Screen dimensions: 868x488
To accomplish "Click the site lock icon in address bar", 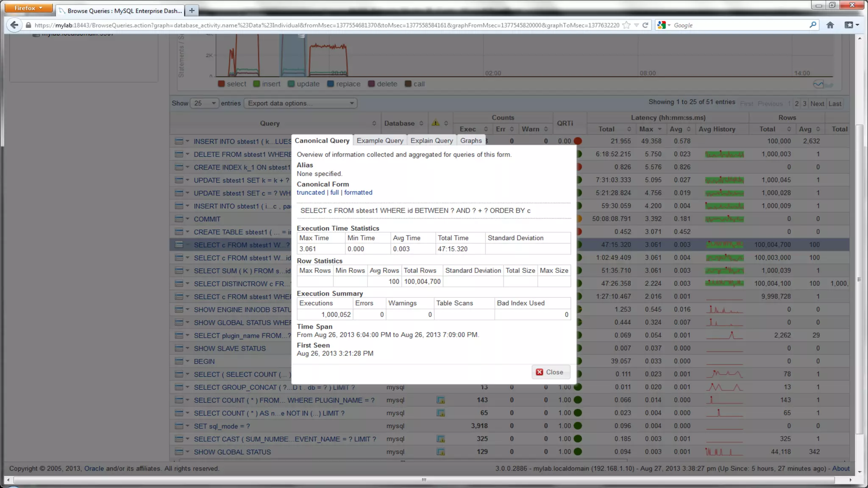I will pyautogui.click(x=28, y=25).
